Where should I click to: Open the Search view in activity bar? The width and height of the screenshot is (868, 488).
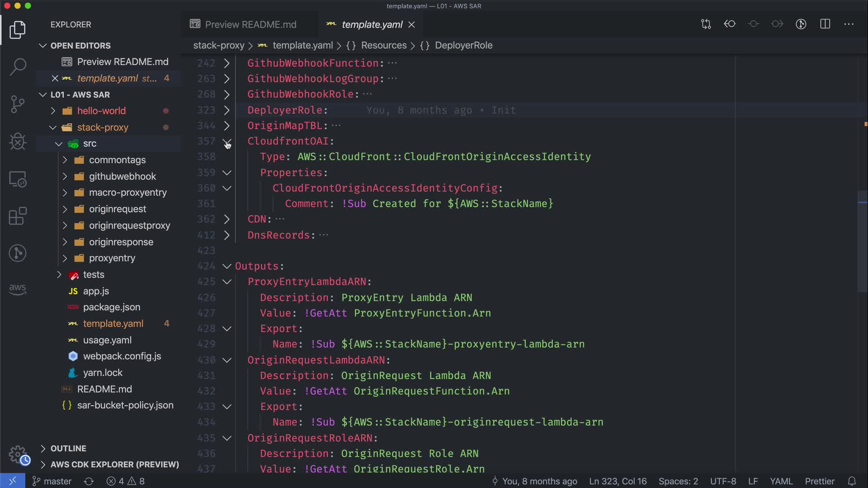pyautogui.click(x=18, y=67)
